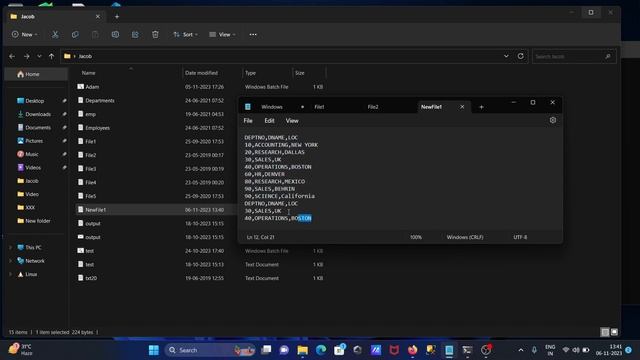Click the Search Jacob input field
The image size is (640, 360).
click(573, 56)
